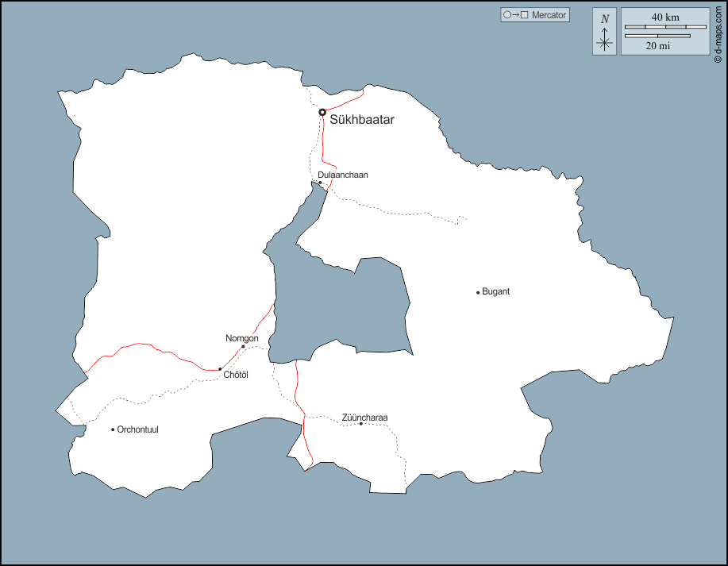Click the 20 mi scale bar
Image resolution: width=728 pixels, height=566 pixels.
(657, 36)
